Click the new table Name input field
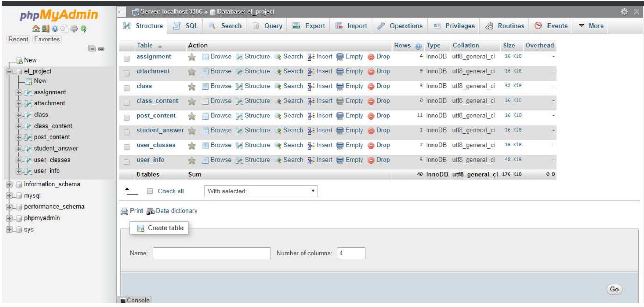Viewport: 644px width, 307px height. tap(211, 253)
